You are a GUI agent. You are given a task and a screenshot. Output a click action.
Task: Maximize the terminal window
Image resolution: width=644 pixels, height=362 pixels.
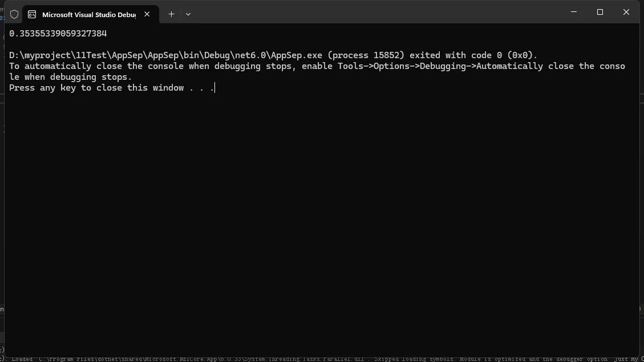click(600, 12)
